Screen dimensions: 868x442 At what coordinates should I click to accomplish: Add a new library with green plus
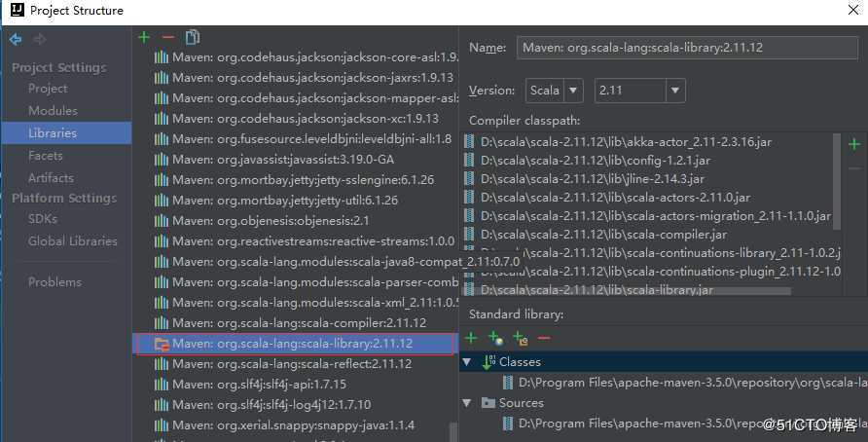pos(144,37)
